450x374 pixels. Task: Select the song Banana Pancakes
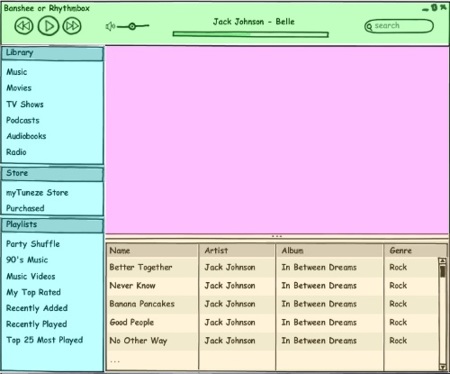pyautogui.click(x=142, y=304)
